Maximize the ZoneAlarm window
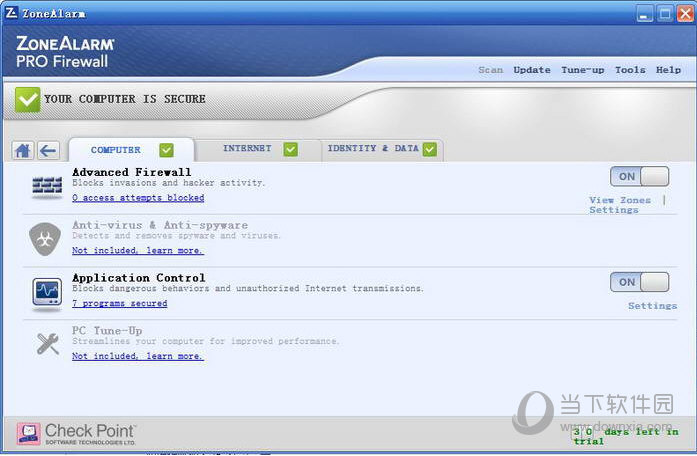Screen dimensions: 697x456 pyautogui.click(x=665, y=14)
